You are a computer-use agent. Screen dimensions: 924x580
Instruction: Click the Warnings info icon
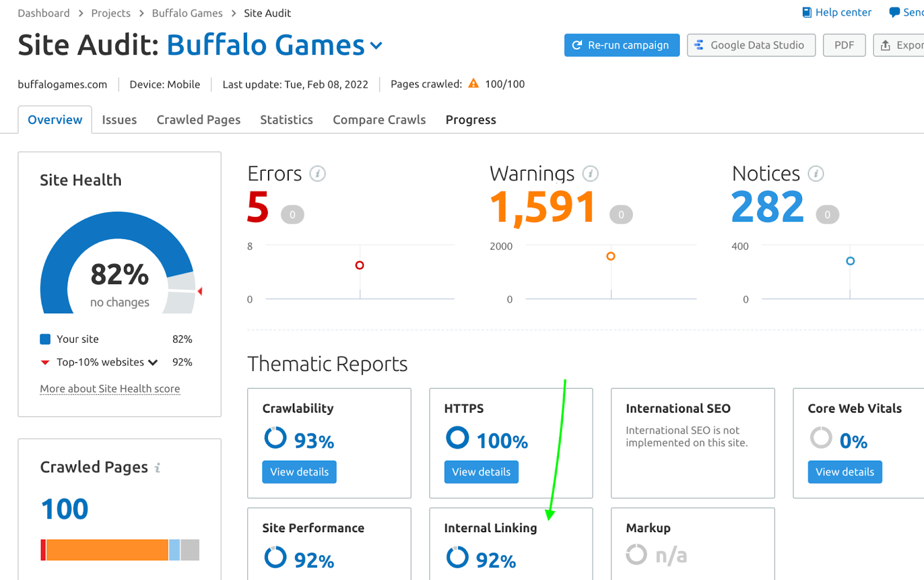click(590, 173)
